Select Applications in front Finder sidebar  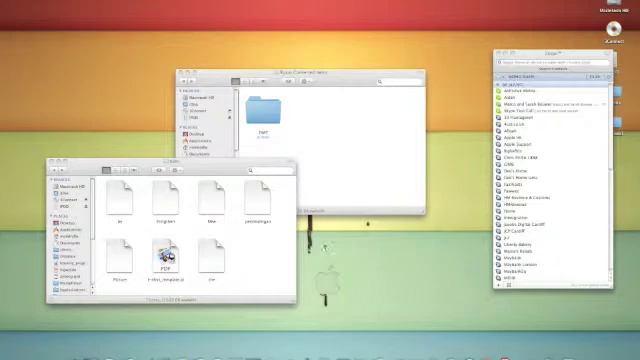tap(68, 229)
